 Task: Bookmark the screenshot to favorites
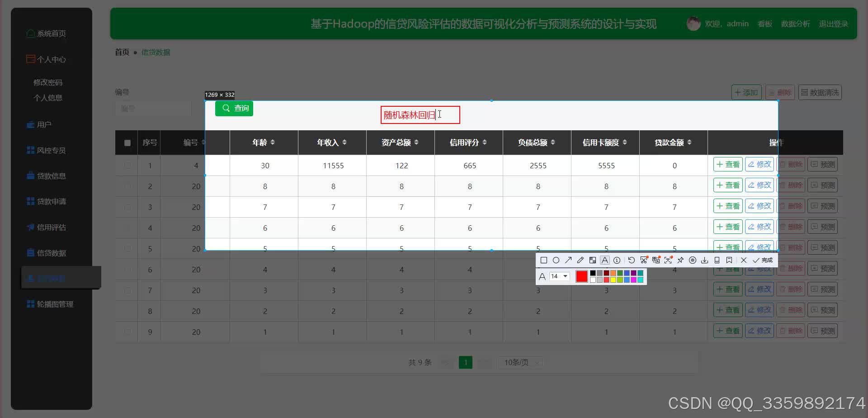click(729, 260)
